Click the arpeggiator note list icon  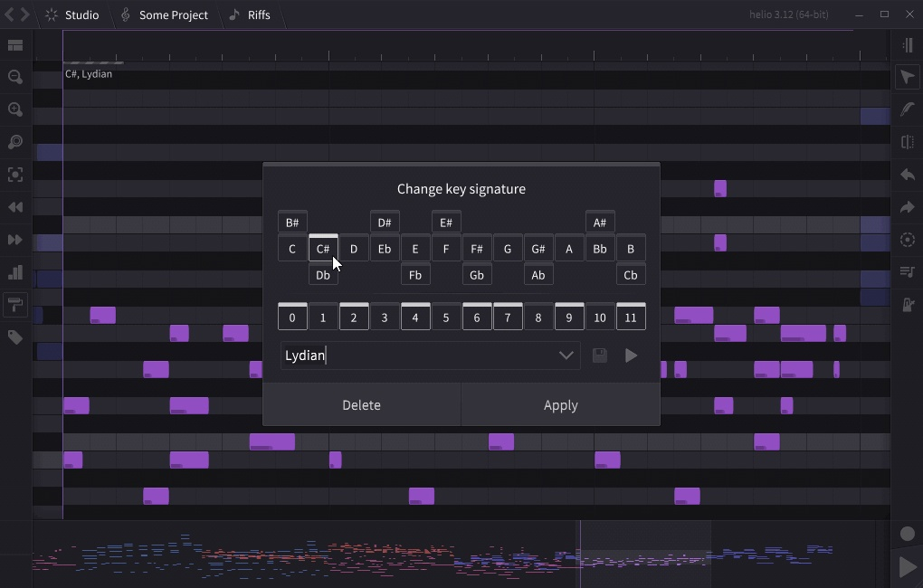pyautogui.click(x=907, y=272)
